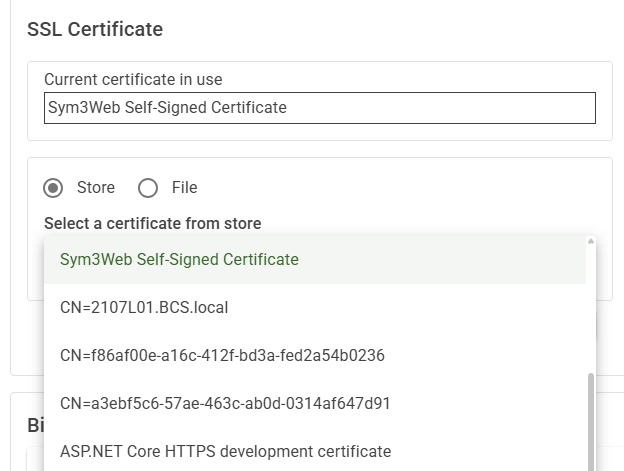Select certificate CN=a3ebf5c6-57ae-463c-ab0d-0314af647d91
The width and height of the screenshot is (624, 471).
pyautogui.click(x=225, y=404)
